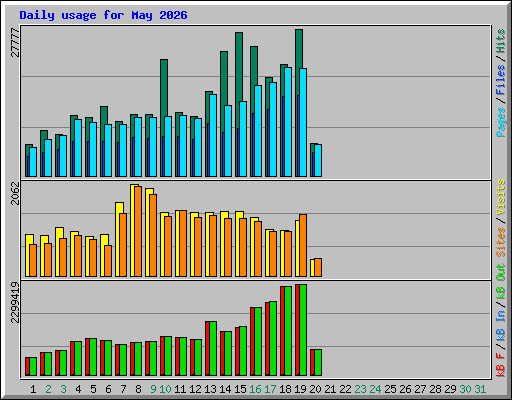Click the bright green kB Out bar for day 20
The width and height of the screenshot is (512, 400).
(318, 363)
